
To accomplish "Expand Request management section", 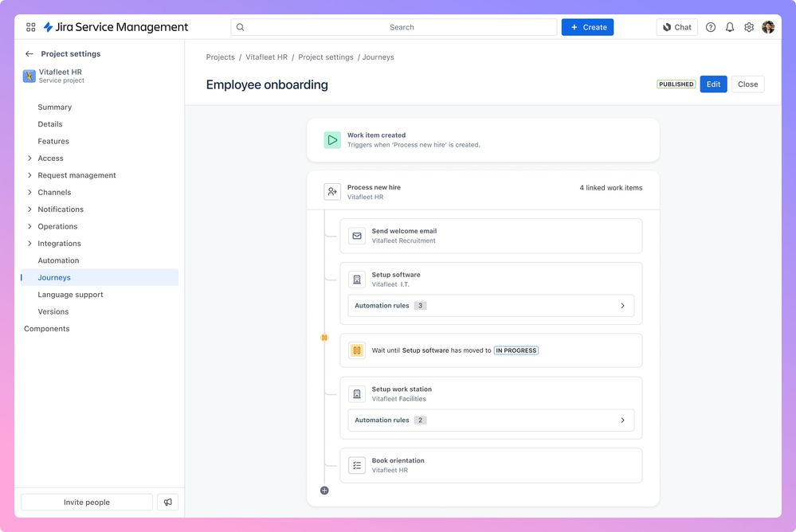I will point(29,175).
